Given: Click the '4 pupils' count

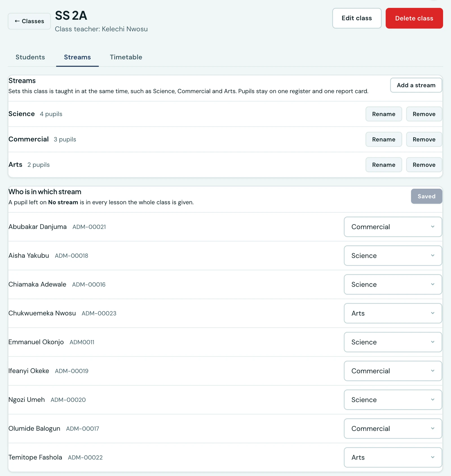Looking at the screenshot, I should pyautogui.click(x=51, y=114).
